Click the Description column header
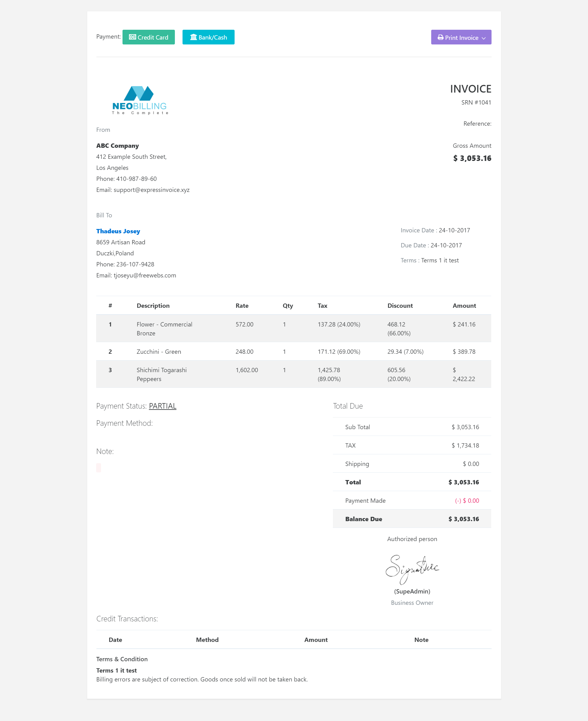 (x=153, y=306)
